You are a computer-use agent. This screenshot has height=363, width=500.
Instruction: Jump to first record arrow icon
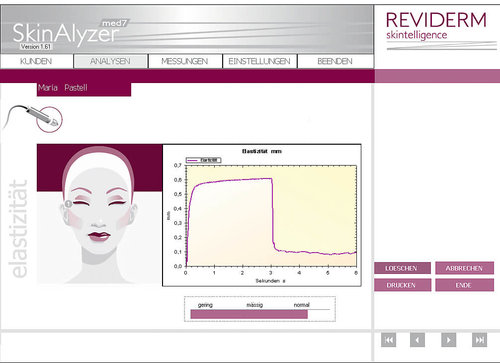pos(389,340)
